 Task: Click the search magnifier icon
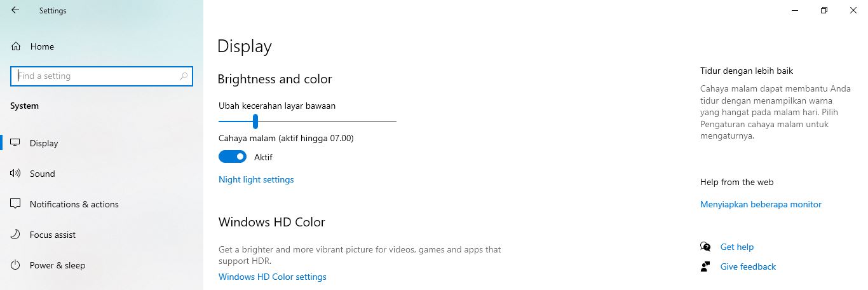(x=184, y=76)
